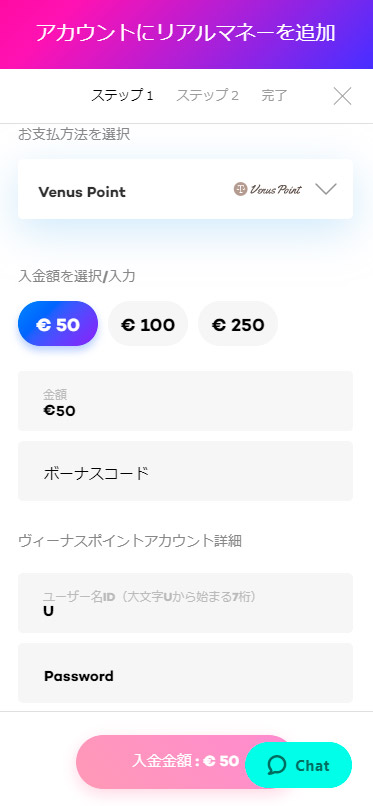This screenshot has width=373, height=806.
Task: Submit deposit with 入金金額 : € 50 button
Action: coord(185,762)
